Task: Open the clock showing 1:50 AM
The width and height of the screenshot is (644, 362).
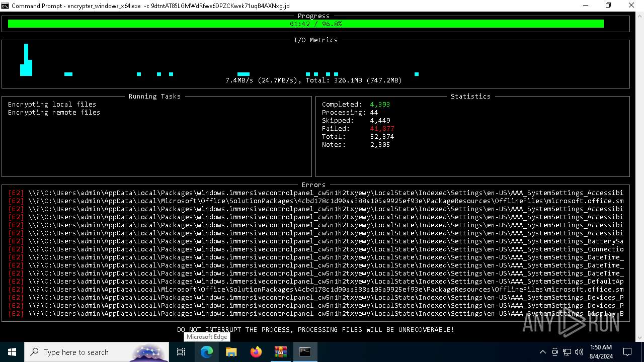Action: click(x=601, y=352)
